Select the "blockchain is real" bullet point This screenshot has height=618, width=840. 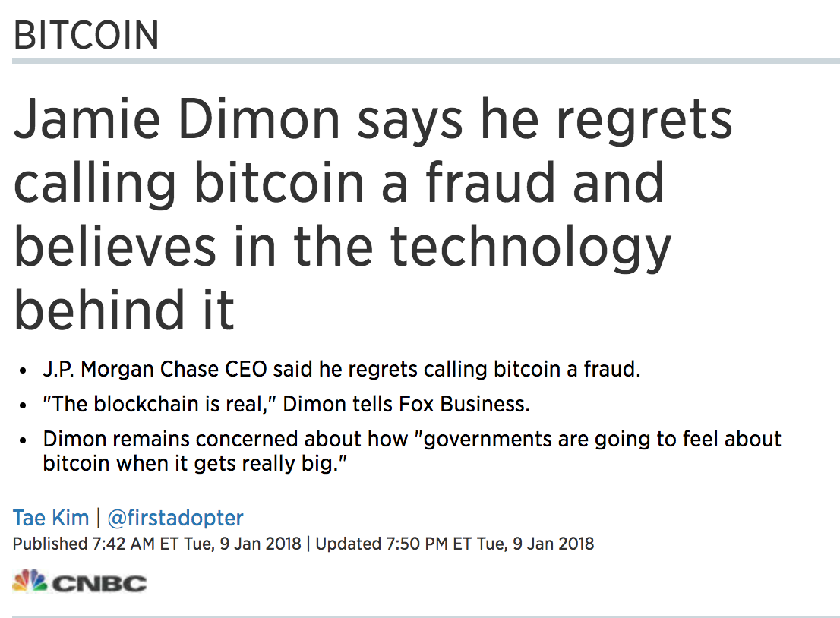[286, 404]
